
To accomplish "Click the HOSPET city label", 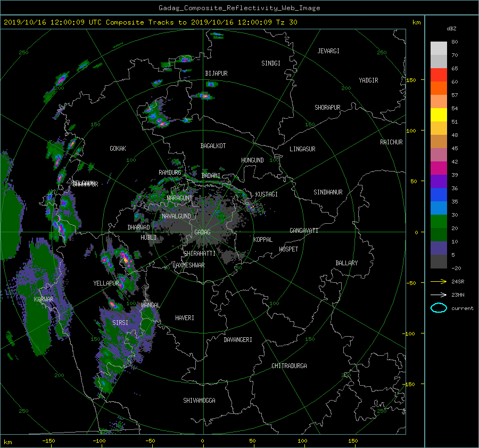I will click(288, 249).
